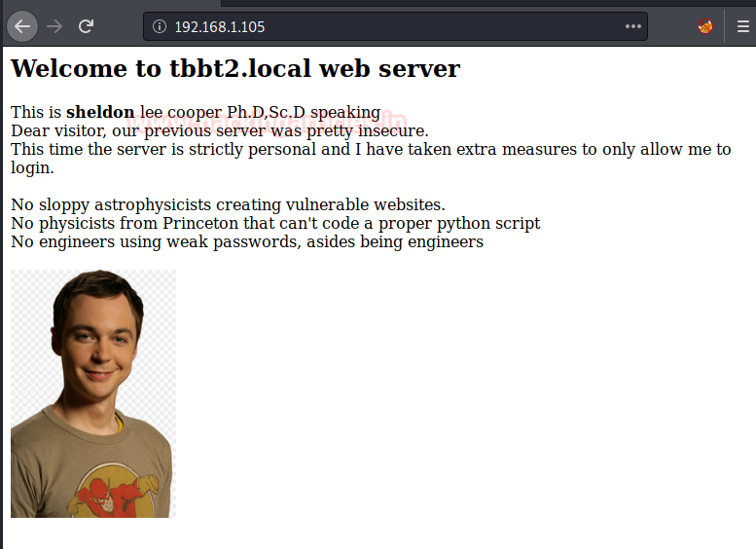Open page actions three-dot menu
The height and width of the screenshot is (549, 756).
coord(632,26)
